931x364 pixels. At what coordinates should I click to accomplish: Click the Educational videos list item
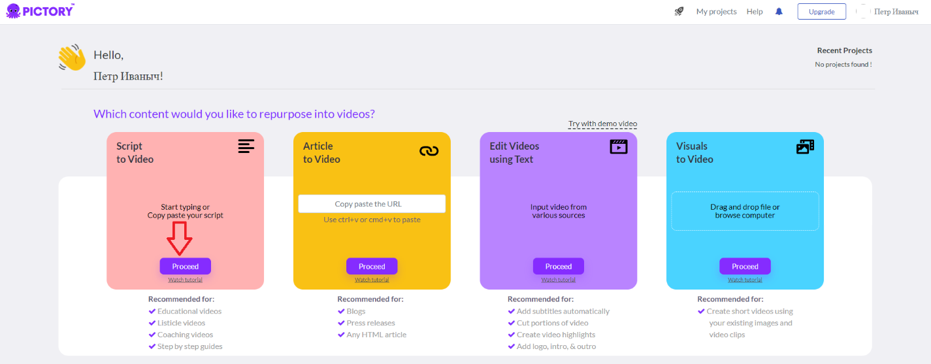click(189, 311)
